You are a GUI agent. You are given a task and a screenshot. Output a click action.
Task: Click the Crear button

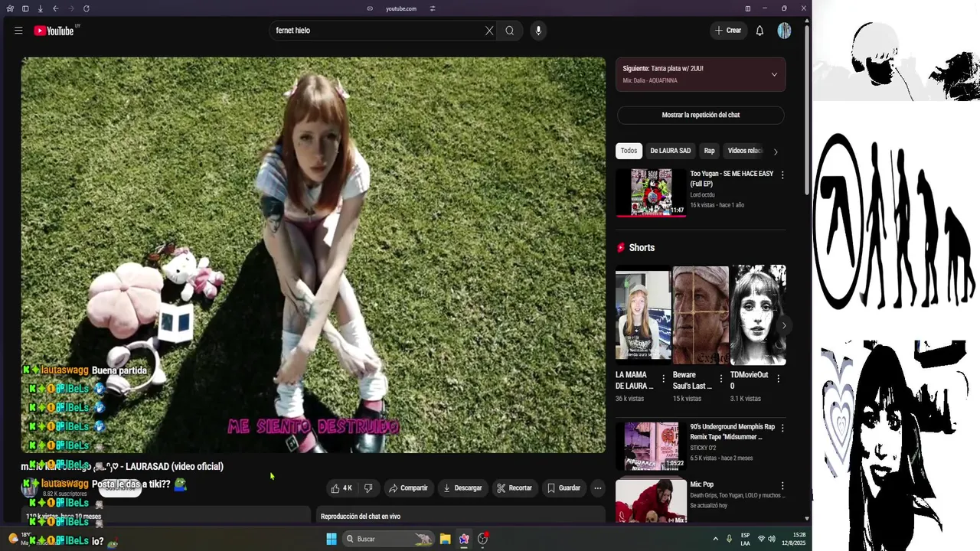click(x=727, y=31)
